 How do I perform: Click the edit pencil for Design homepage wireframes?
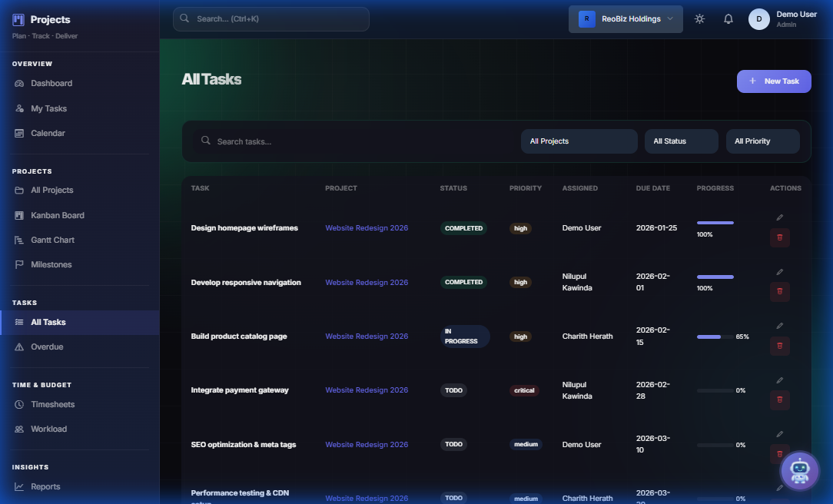tap(779, 217)
